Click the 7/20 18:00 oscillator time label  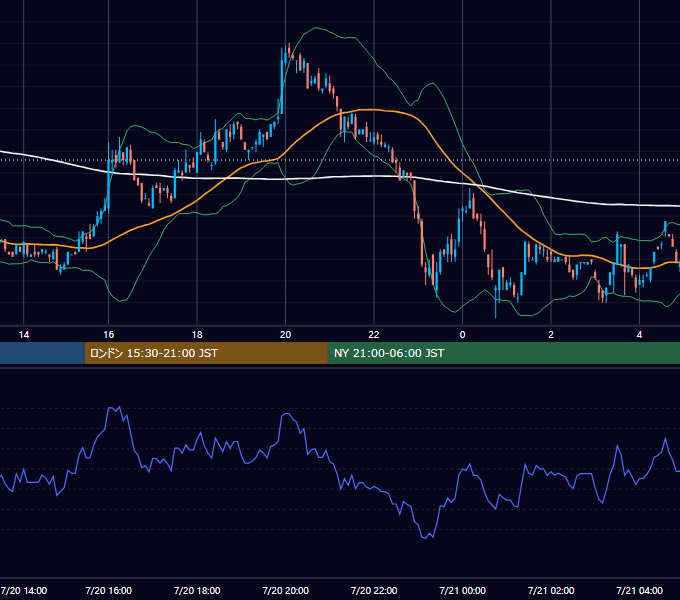point(197,590)
